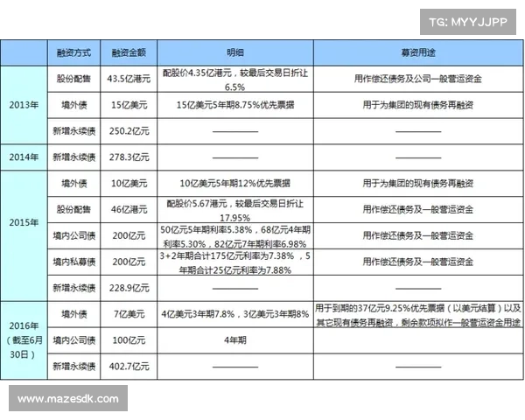525x420 pixels.
Task: Select 新增永续债 in the 228.9亿元 row
Action: 73,288
